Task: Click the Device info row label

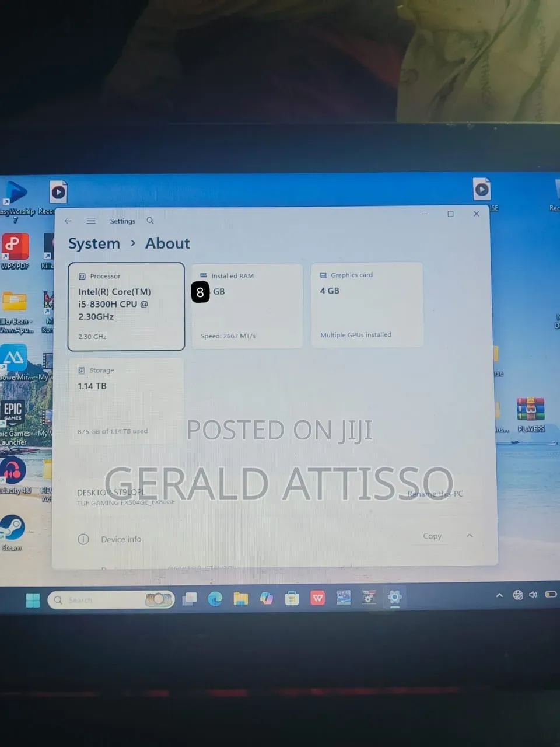Action: (x=121, y=539)
